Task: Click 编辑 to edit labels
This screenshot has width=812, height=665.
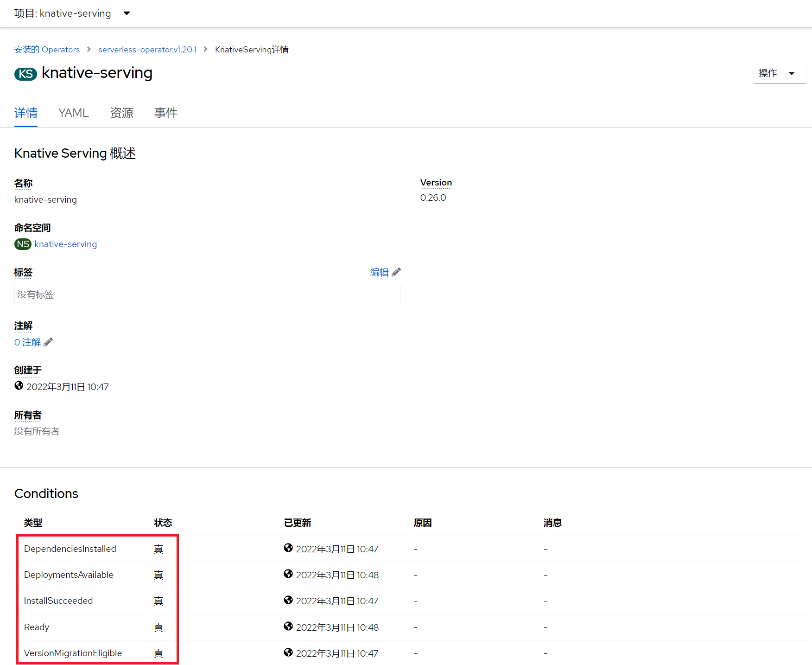Action: click(379, 272)
